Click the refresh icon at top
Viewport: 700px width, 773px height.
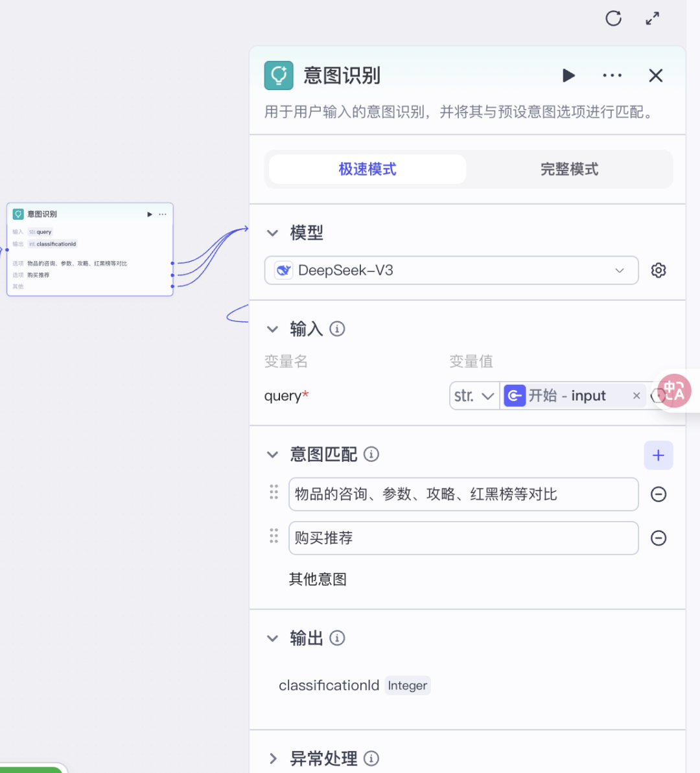(x=613, y=19)
